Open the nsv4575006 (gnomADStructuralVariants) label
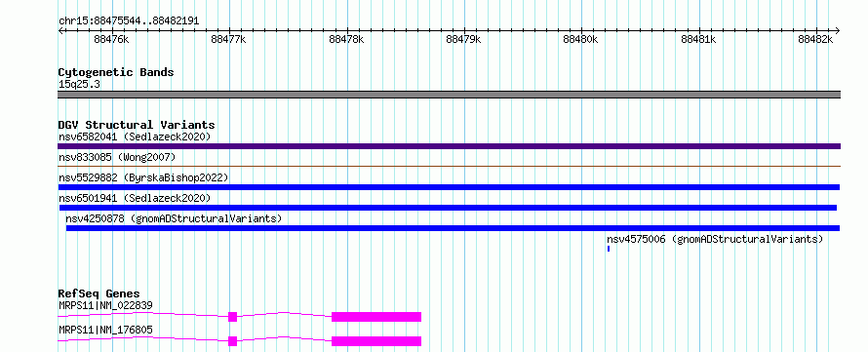 pyautogui.click(x=715, y=239)
